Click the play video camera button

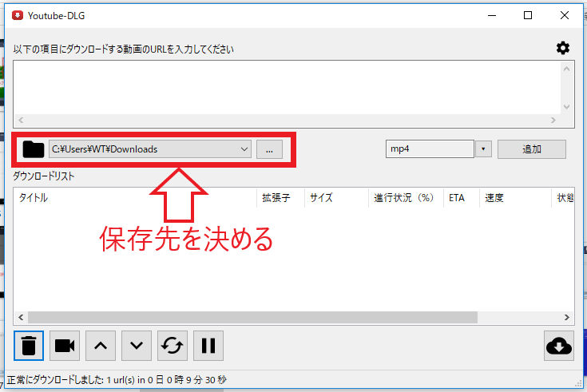click(x=65, y=346)
